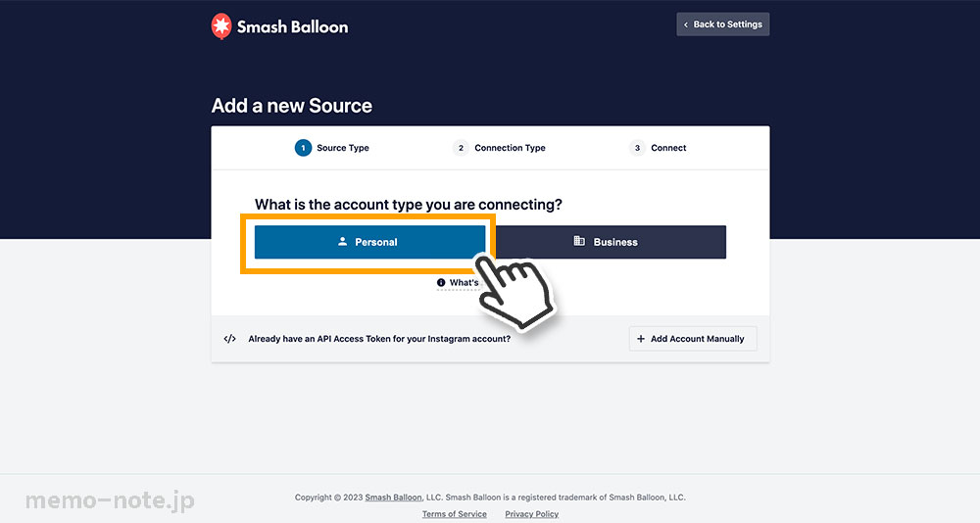This screenshot has height=523, width=980.
Task: Click the plus icon on Add Account Manually
Action: [641, 339]
